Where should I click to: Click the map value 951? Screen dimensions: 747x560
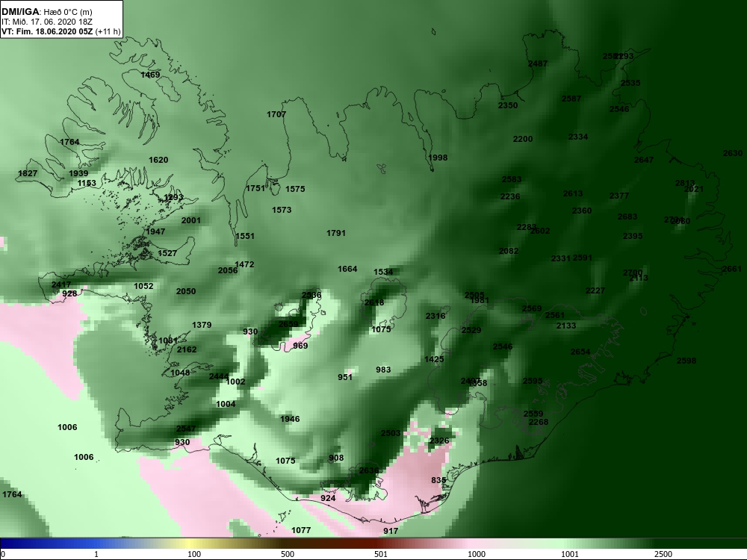coord(345,377)
